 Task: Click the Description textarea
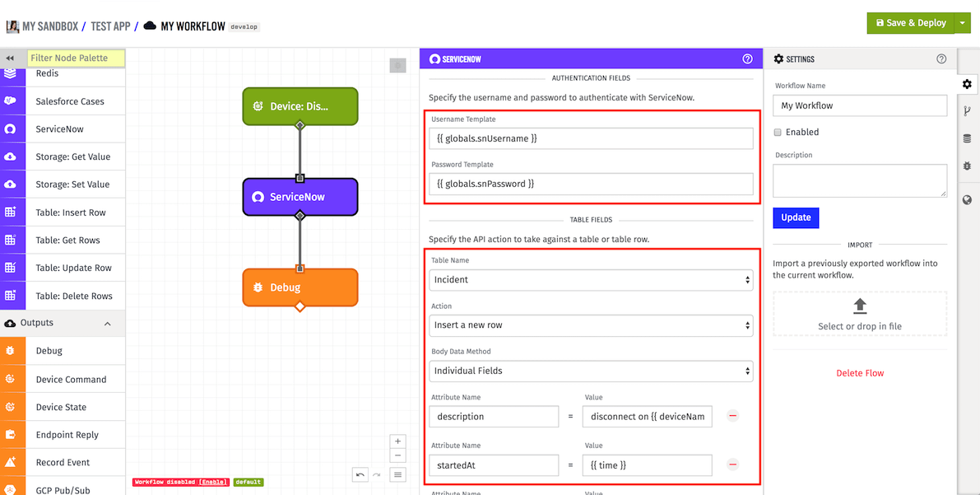coord(860,181)
